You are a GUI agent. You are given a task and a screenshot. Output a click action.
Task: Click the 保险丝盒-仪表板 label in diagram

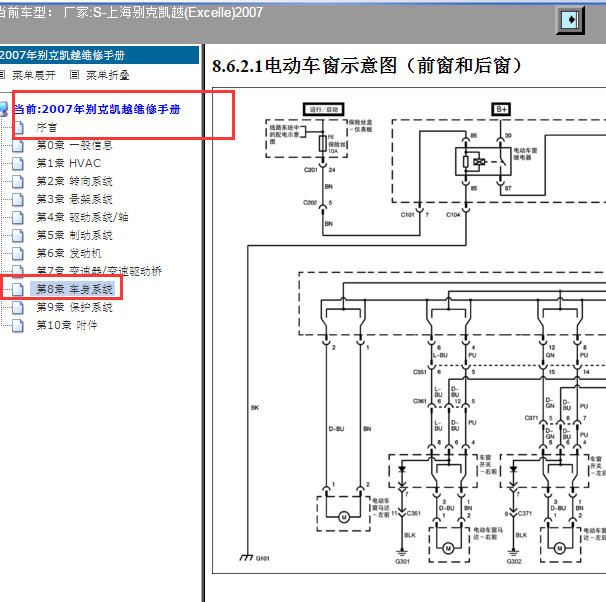click(361, 126)
